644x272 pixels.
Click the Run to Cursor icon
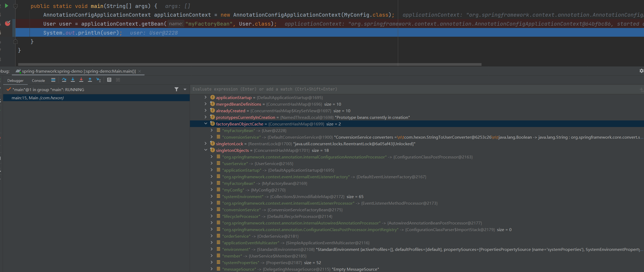pyautogui.click(x=99, y=80)
